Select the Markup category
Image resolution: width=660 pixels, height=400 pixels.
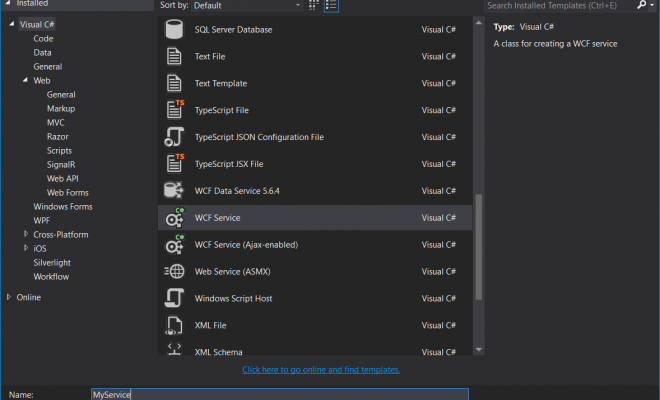click(x=61, y=109)
